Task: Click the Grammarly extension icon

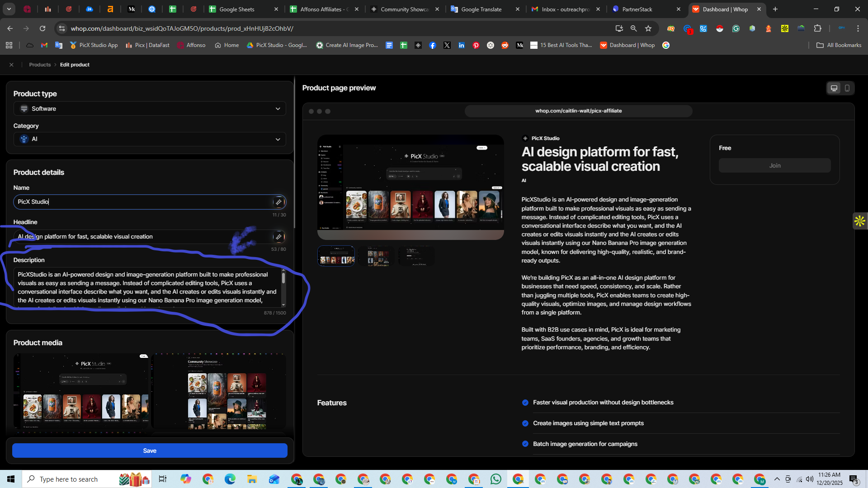Action: pos(736,28)
